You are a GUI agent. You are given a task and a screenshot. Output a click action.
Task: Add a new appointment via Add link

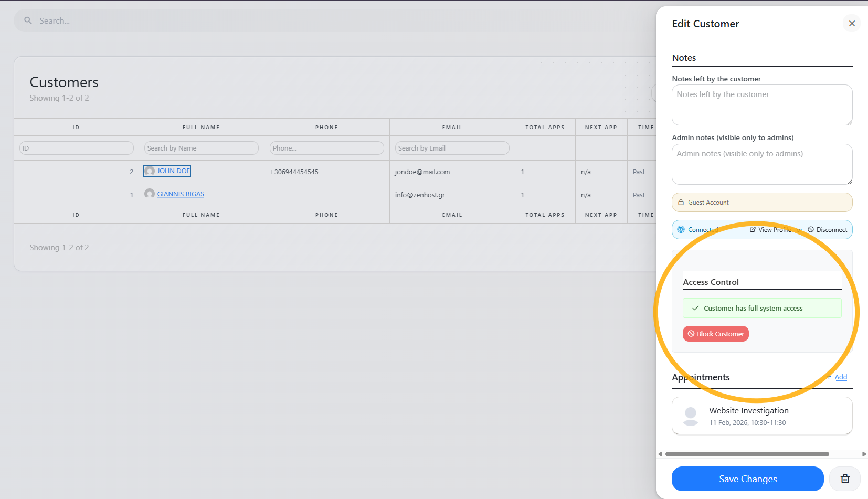(841, 377)
